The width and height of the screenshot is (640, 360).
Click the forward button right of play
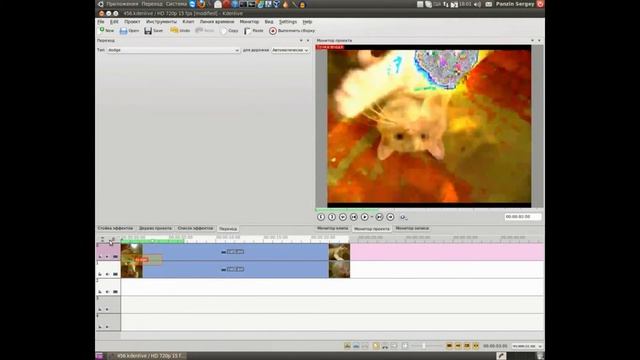point(379,217)
